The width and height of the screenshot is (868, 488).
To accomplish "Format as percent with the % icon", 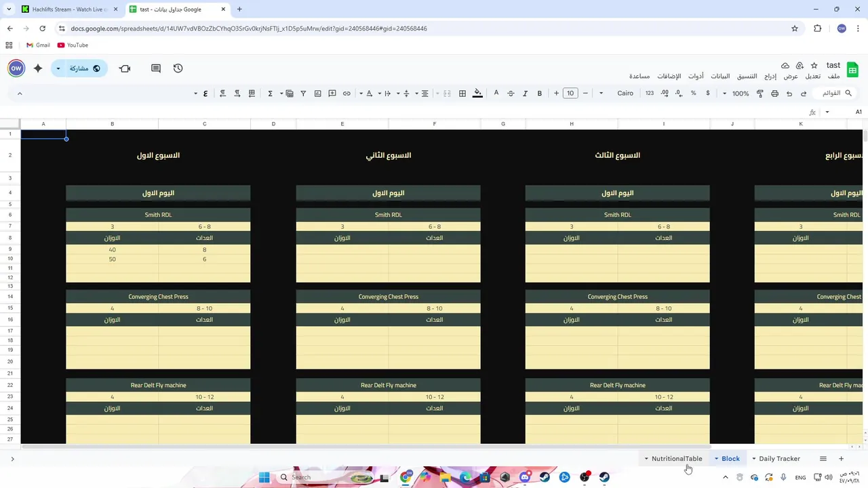I will pyautogui.click(x=693, y=94).
